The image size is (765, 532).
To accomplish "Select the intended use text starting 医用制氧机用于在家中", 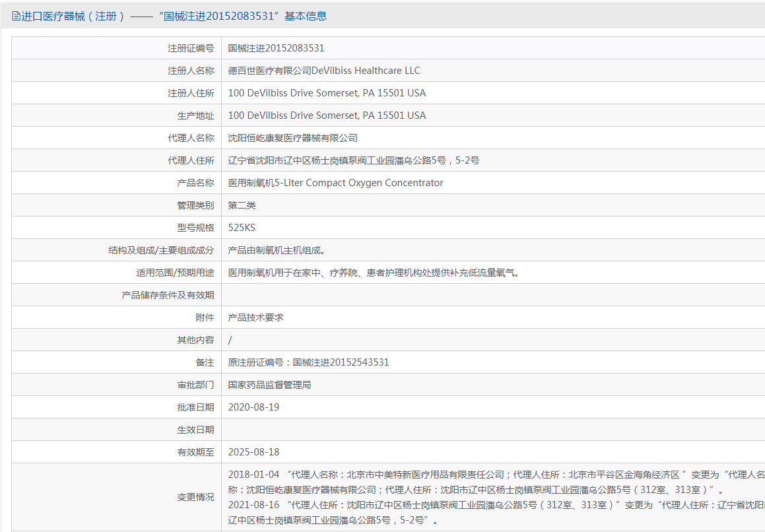I will pos(375,273).
